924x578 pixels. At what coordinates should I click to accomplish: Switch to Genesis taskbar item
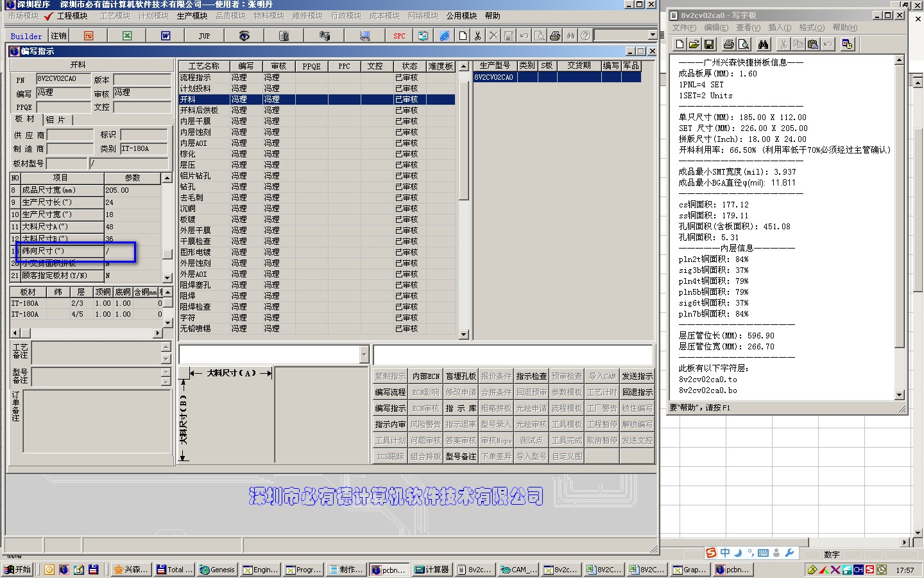[x=217, y=570]
